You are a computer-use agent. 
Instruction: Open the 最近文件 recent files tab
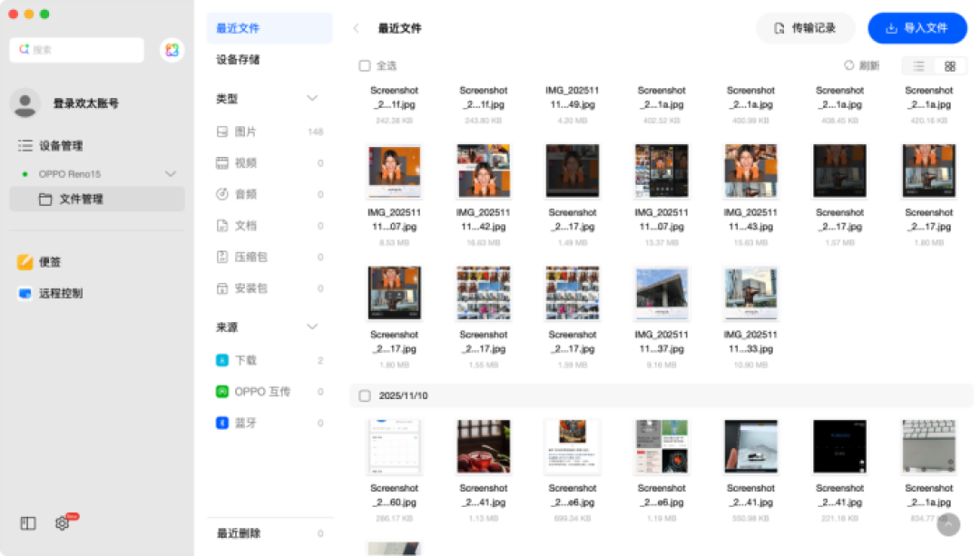coord(269,28)
